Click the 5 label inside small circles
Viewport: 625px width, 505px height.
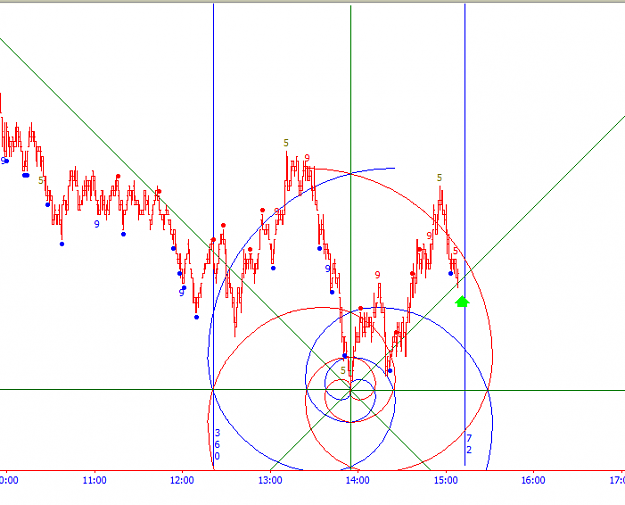point(343,371)
